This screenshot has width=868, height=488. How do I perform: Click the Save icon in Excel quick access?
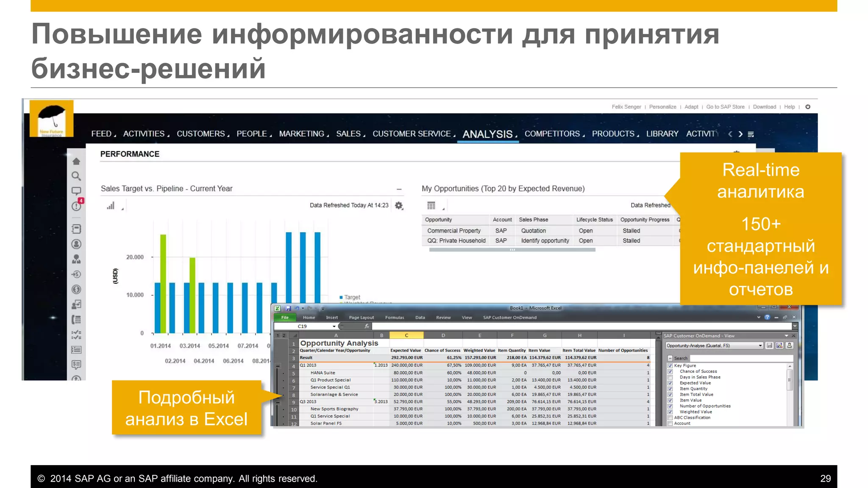(289, 308)
